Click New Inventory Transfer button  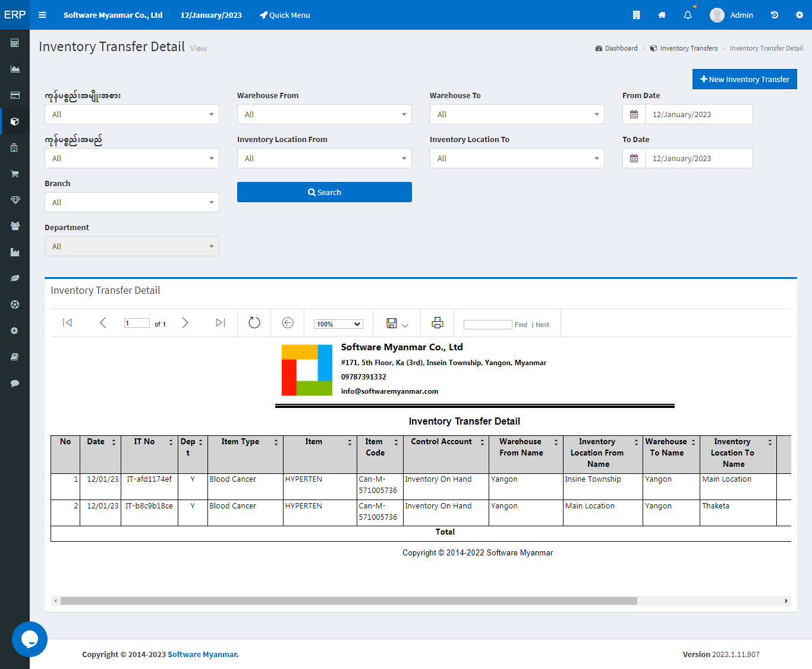pyautogui.click(x=745, y=79)
